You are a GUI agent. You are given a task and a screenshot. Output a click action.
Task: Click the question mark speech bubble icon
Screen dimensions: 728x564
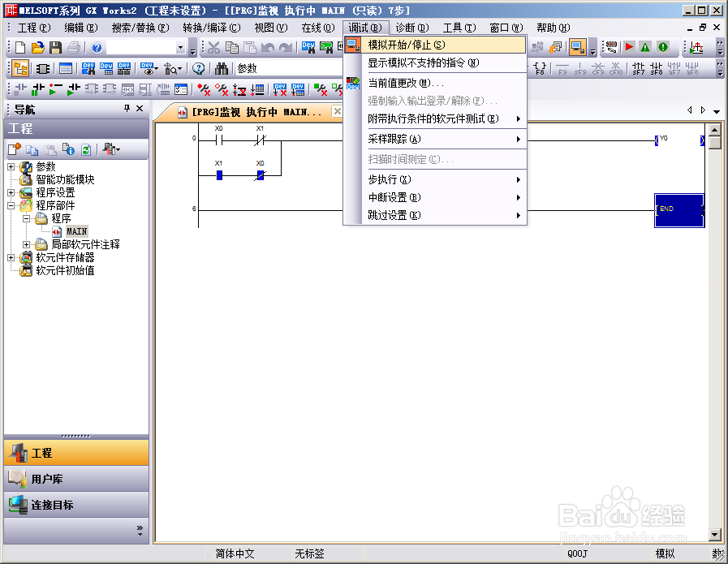coord(199,69)
